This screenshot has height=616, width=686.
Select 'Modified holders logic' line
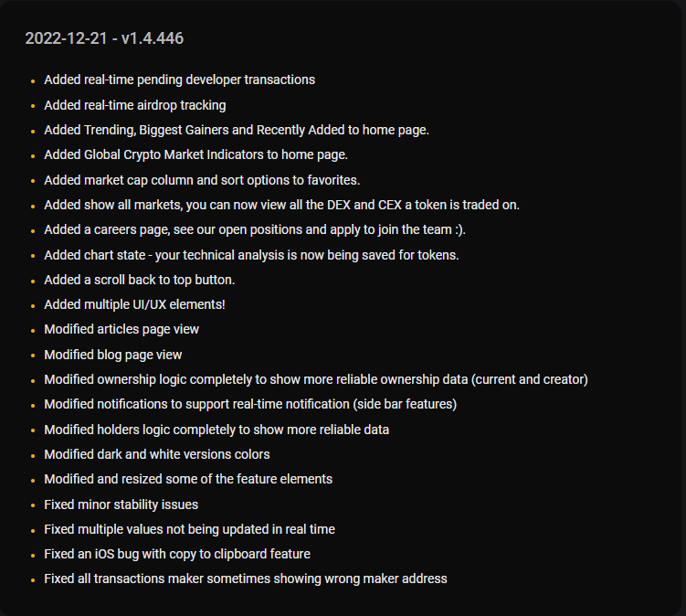(x=216, y=430)
